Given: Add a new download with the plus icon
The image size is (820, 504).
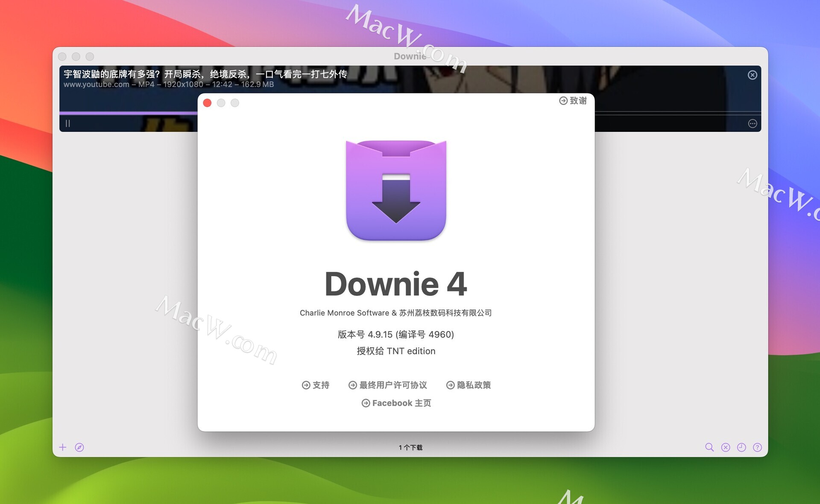Looking at the screenshot, I should point(63,447).
